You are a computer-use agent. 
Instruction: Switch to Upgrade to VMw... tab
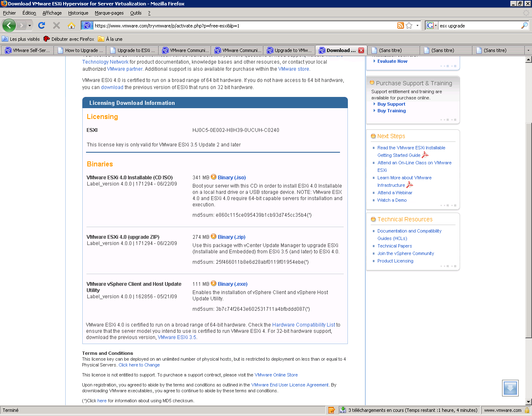click(289, 50)
